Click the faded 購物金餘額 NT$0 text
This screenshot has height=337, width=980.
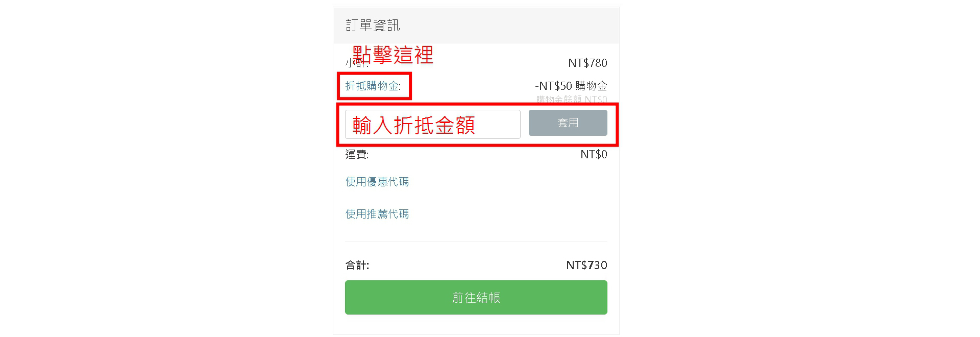571,99
